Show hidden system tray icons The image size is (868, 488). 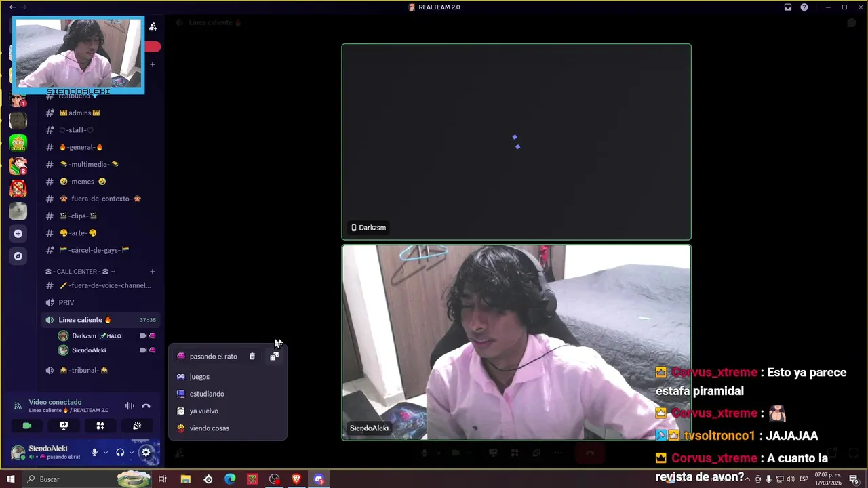747,479
